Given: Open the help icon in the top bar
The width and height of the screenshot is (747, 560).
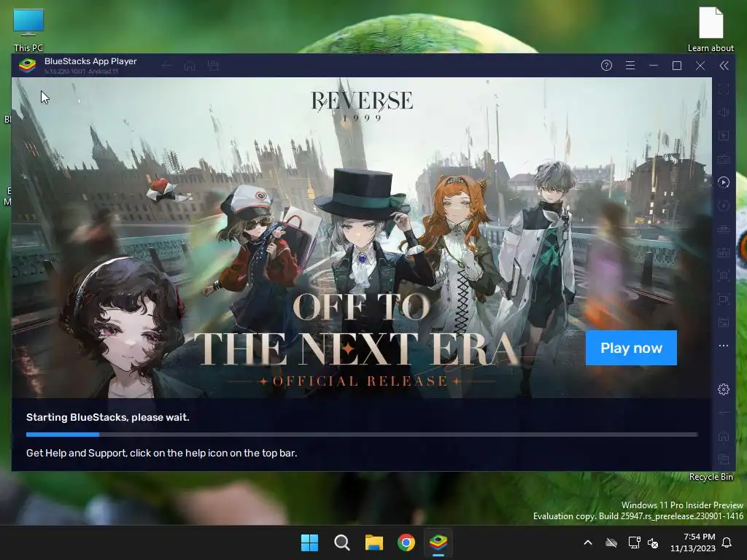Looking at the screenshot, I should 606,66.
